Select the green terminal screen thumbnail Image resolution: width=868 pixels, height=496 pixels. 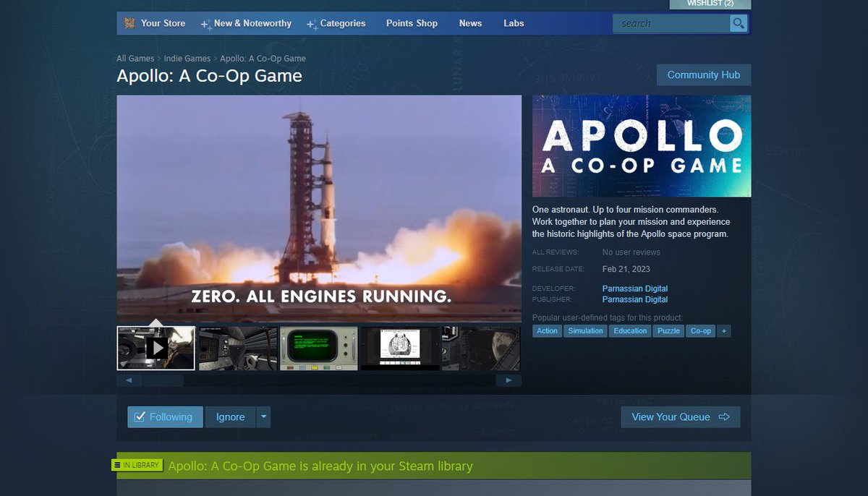(319, 349)
